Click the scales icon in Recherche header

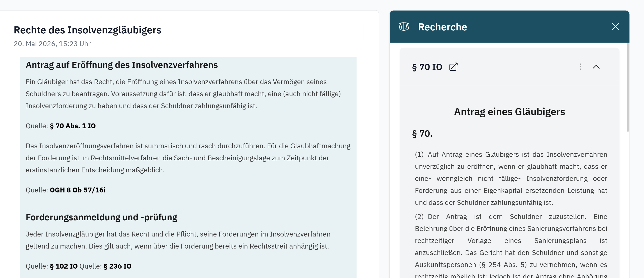point(404,26)
